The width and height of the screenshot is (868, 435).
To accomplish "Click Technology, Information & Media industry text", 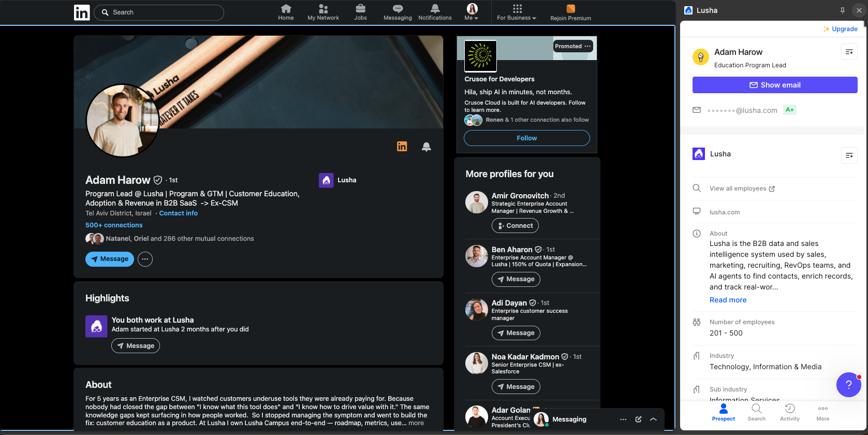I will pos(766,367).
